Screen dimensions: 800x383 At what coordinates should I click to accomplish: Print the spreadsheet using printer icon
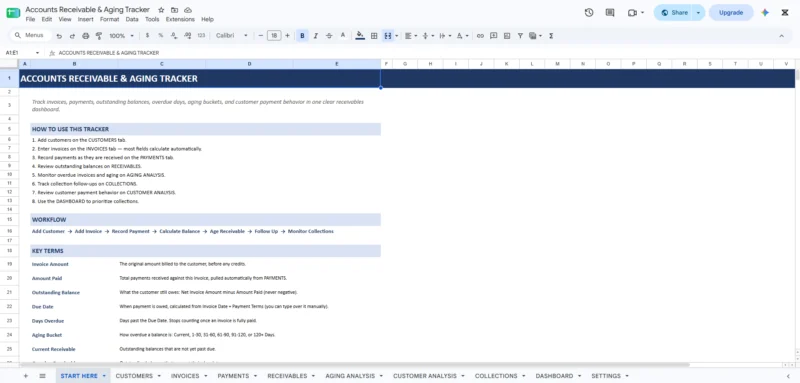[85, 36]
